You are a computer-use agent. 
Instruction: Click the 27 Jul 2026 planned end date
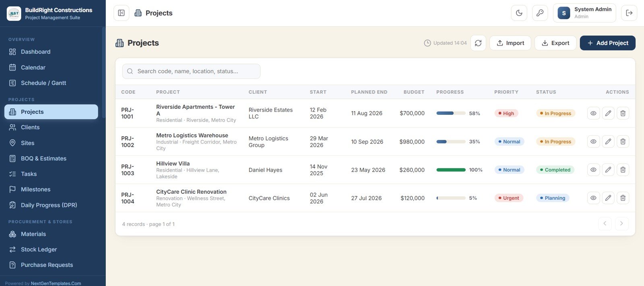366,198
